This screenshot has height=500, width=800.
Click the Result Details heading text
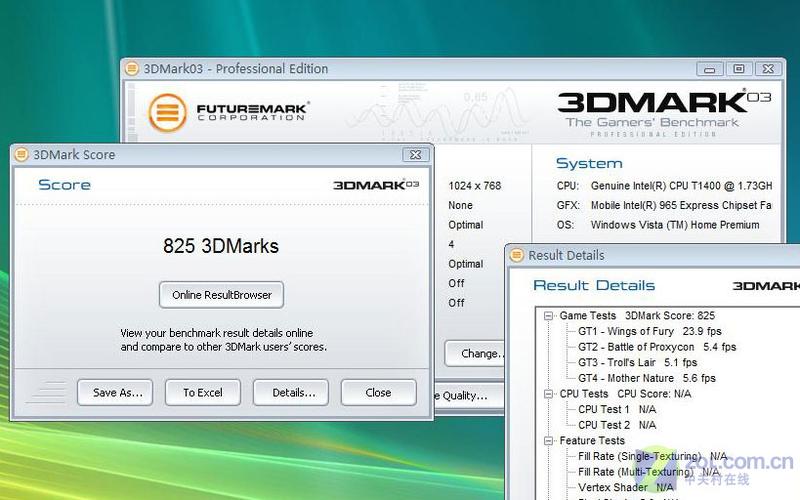[594, 285]
